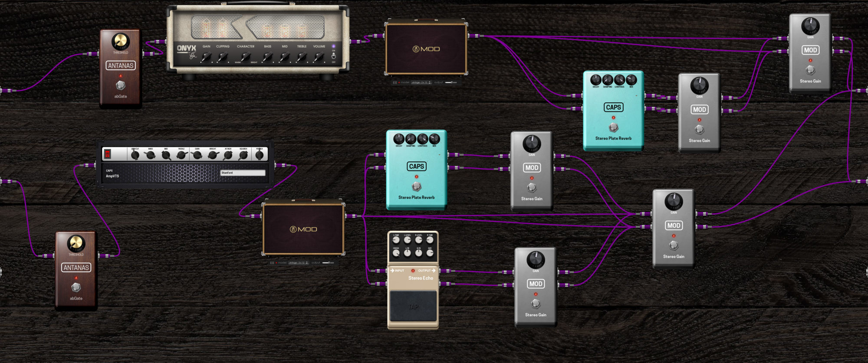This screenshot has width=868, height=363.
Task: Click the Stereo Echo Dry knob
Action: pos(430,253)
